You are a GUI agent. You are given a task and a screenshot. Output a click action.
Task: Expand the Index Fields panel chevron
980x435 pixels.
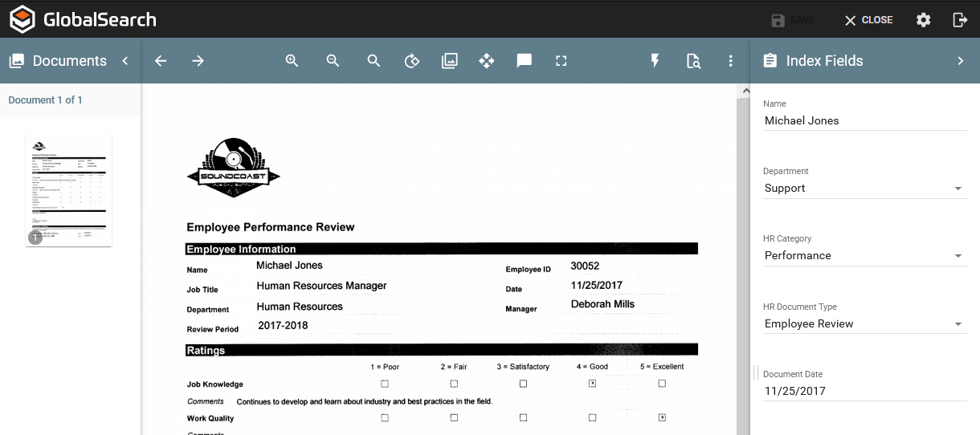960,61
